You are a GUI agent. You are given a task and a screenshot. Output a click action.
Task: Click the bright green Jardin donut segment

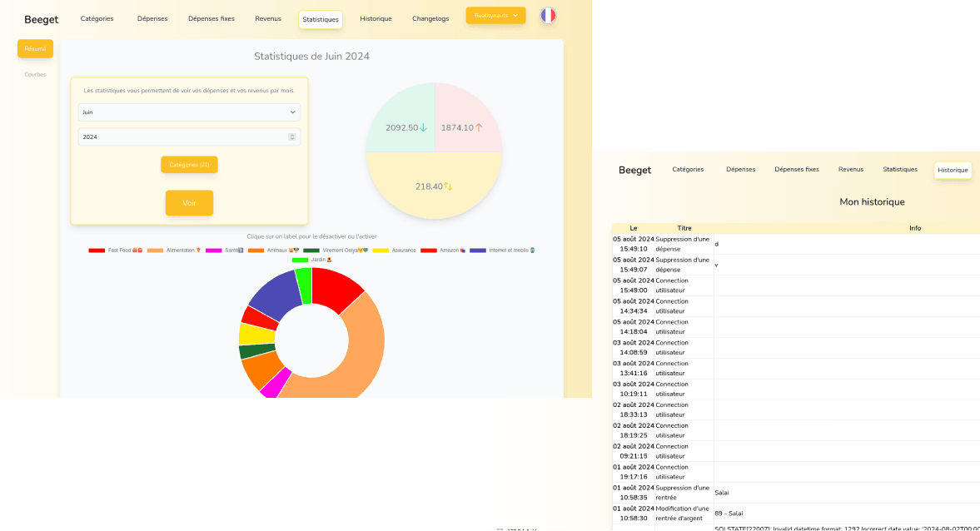tap(304, 285)
